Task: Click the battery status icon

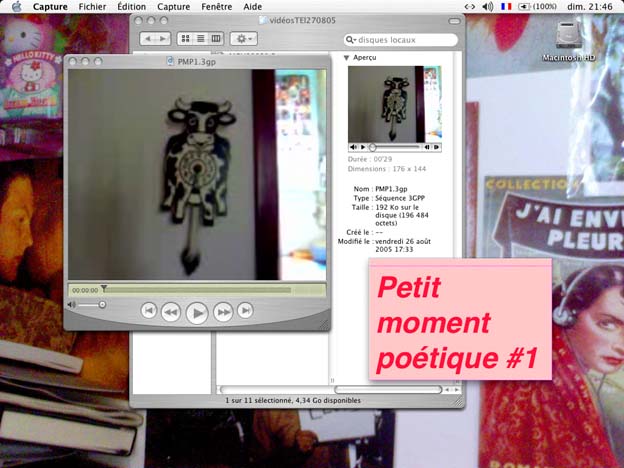Action: tap(537, 6)
